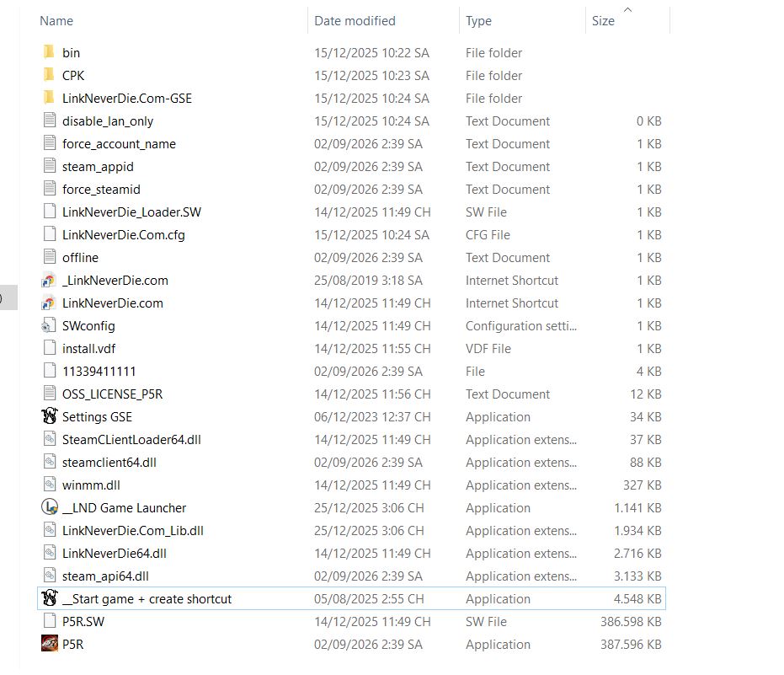
Task: Click the __Start game + create shortcut icon
Action: [x=49, y=598]
